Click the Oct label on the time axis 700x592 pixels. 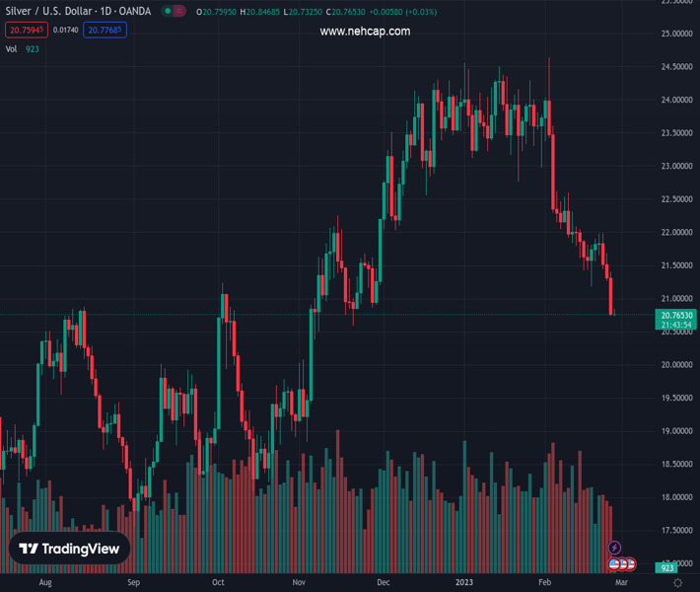pos(218,582)
